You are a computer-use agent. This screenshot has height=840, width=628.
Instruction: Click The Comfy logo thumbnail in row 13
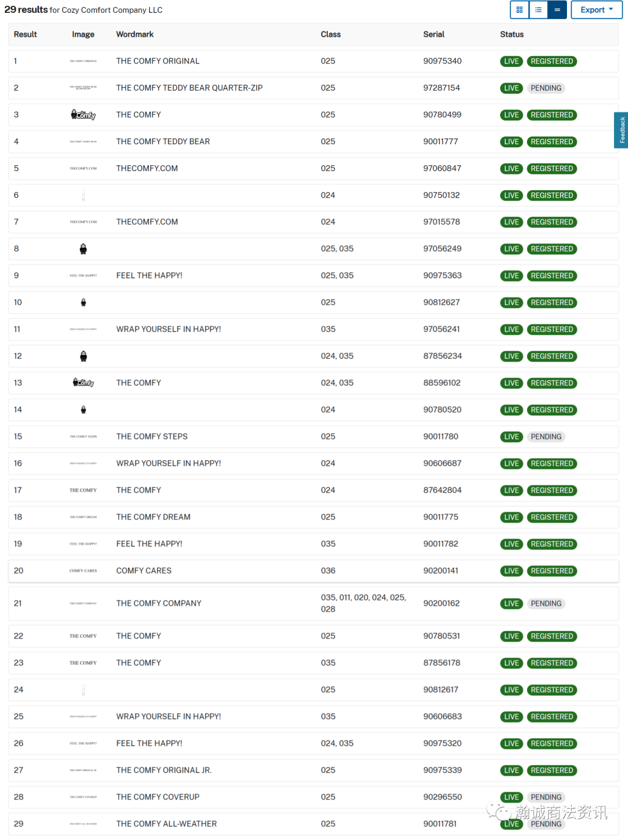(x=83, y=383)
